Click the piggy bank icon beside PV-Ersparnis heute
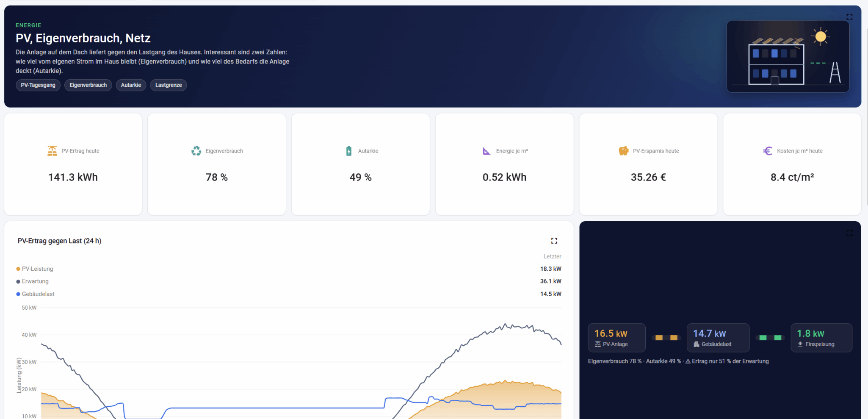This screenshot has width=868, height=419. pyautogui.click(x=624, y=151)
